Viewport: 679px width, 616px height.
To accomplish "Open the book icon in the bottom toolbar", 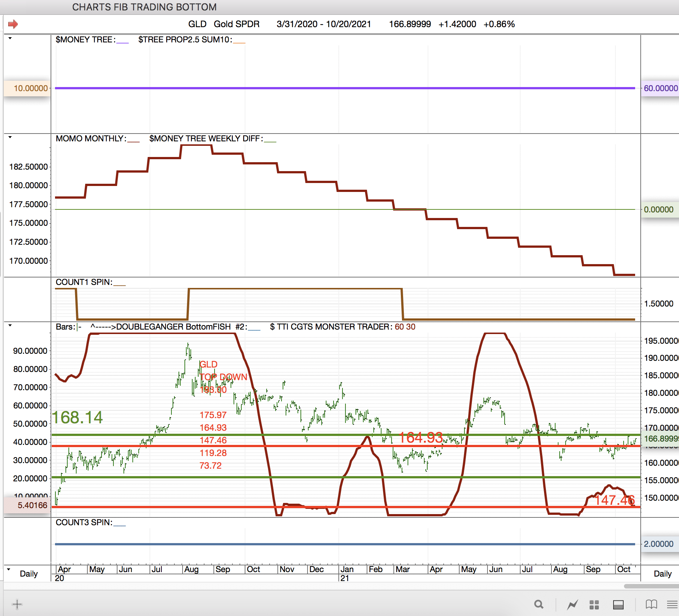I will point(651,604).
